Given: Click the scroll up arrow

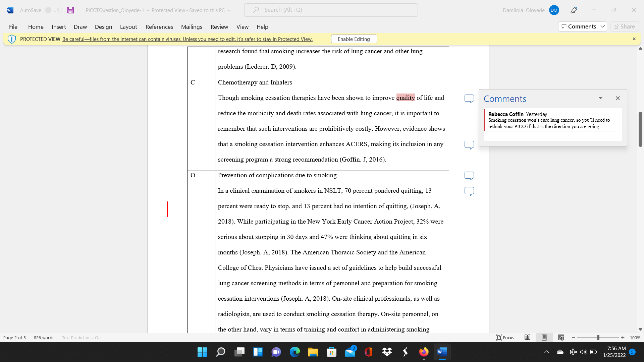Looking at the screenshot, I should (x=640, y=49).
